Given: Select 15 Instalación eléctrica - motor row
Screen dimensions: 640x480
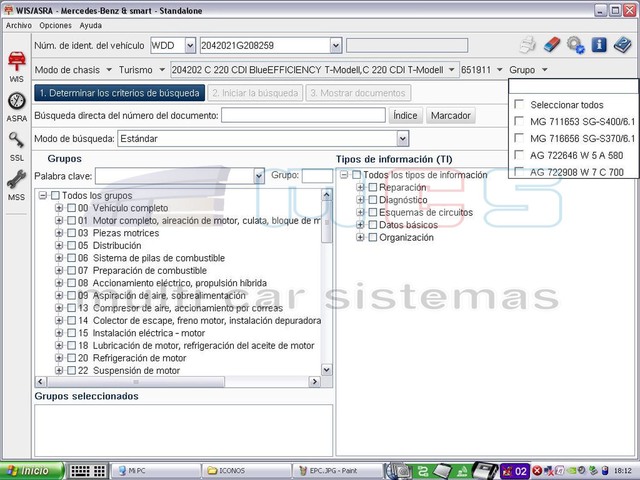Looking at the screenshot, I should [141, 333].
